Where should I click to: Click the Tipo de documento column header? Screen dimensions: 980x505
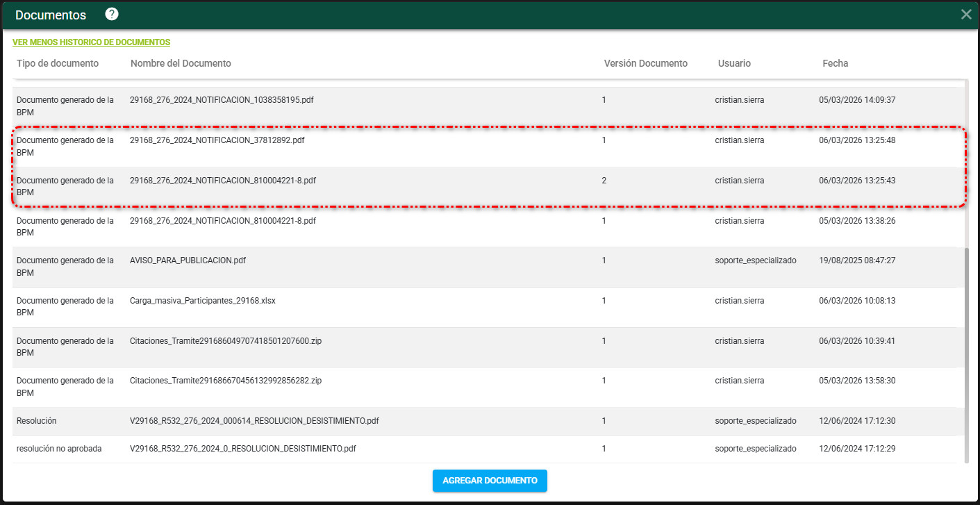click(x=58, y=63)
